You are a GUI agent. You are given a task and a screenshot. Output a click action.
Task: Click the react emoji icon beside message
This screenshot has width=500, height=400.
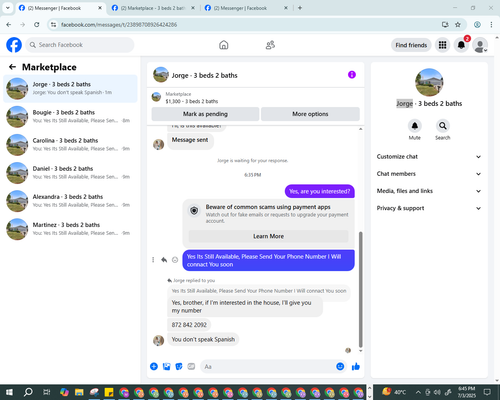pyautogui.click(x=175, y=260)
